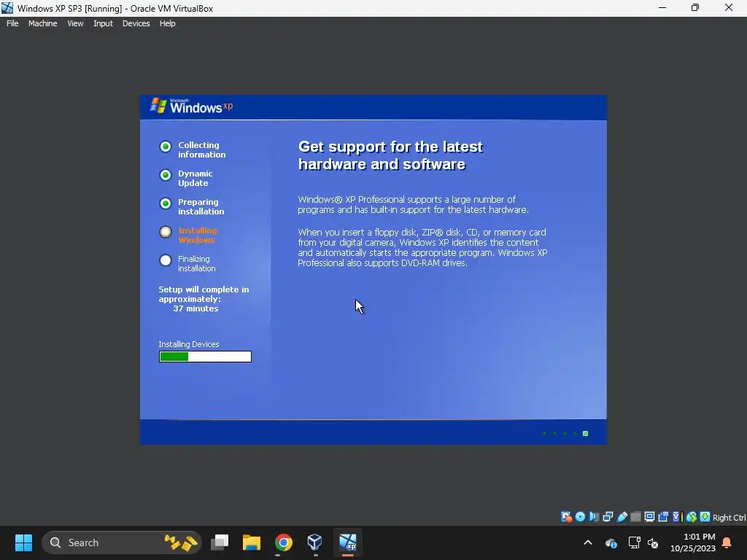Close the VirtualBox VM window
This screenshot has height=560, width=747.
(729, 8)
